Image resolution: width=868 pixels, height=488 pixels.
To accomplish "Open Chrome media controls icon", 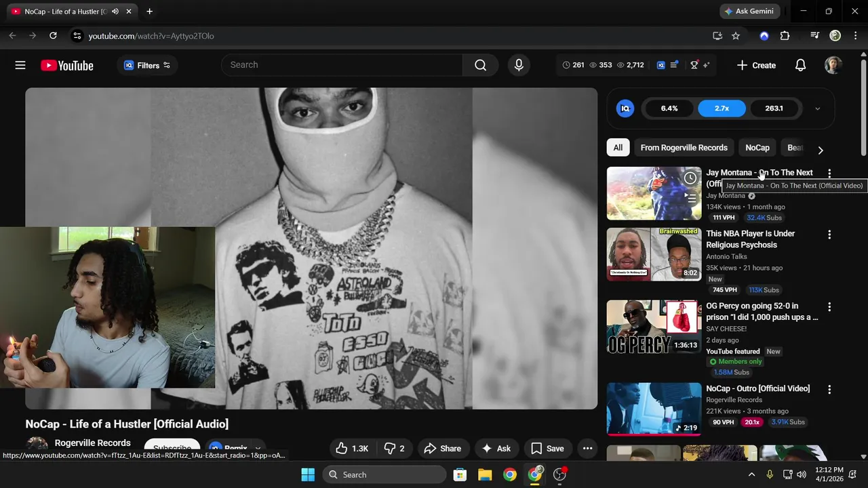I will (x=814, y=36).
